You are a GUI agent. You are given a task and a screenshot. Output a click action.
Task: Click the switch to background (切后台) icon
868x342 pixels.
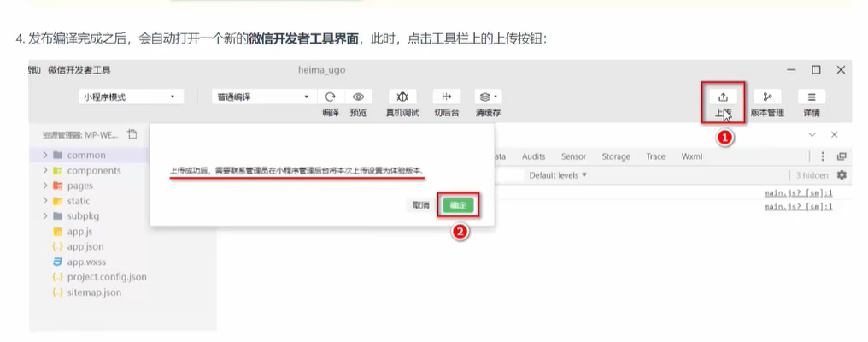447,97
